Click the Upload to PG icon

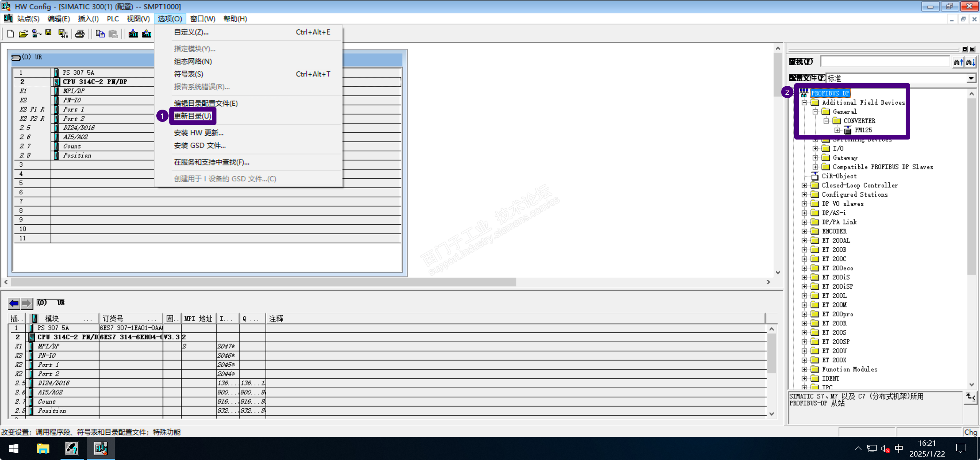[x=147, y=34]
